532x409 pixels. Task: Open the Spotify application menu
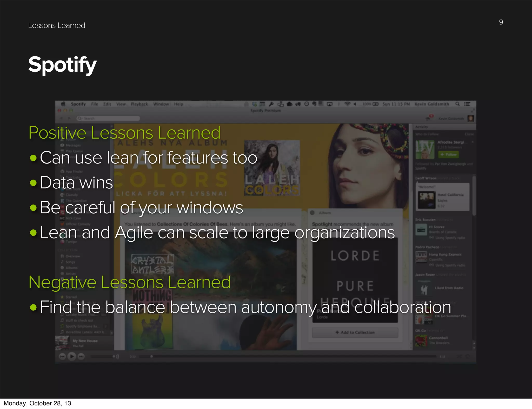pyautogui.click(x=78, y=104)
